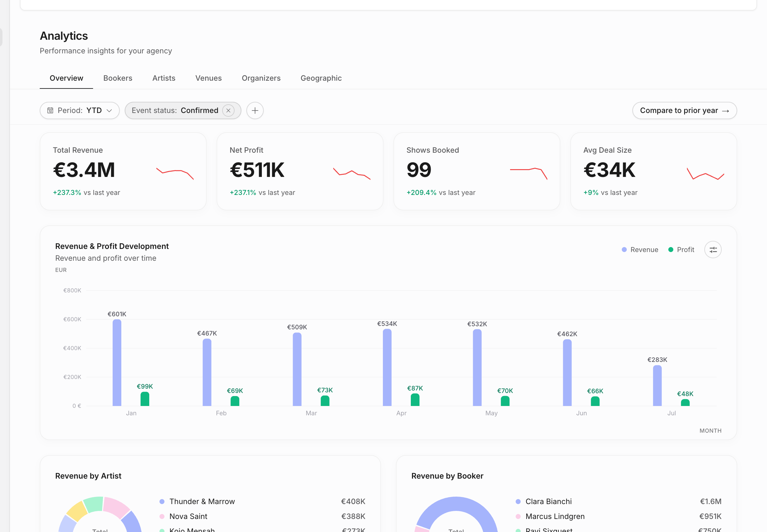767x532 pixels.
Task: Click the +9% vs last year text
Action: 610,192
